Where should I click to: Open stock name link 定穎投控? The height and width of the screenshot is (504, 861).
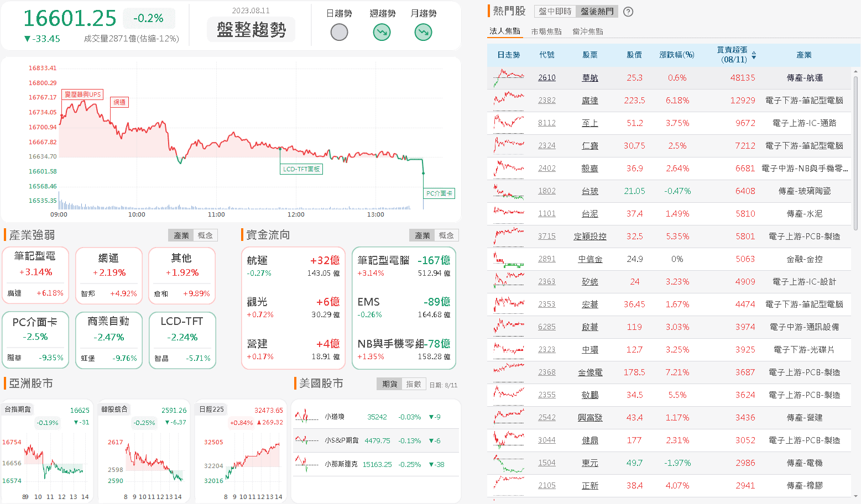[590, 237]
